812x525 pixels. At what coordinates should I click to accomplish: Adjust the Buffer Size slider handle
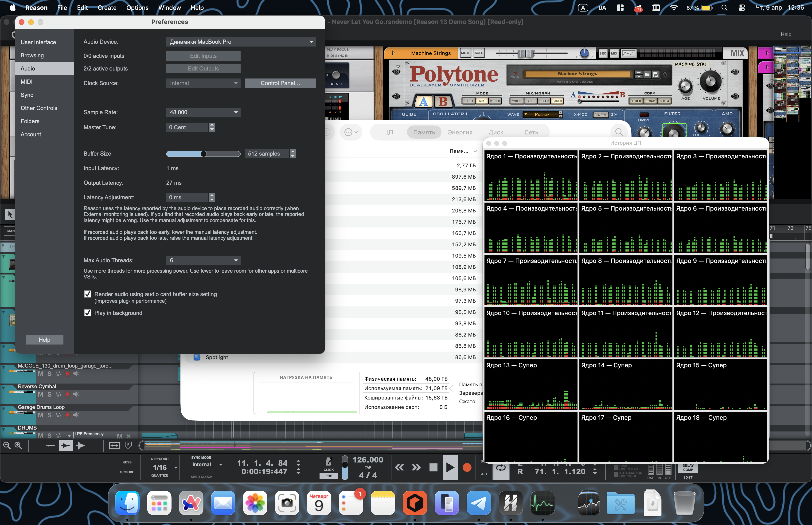pos(204,154)
